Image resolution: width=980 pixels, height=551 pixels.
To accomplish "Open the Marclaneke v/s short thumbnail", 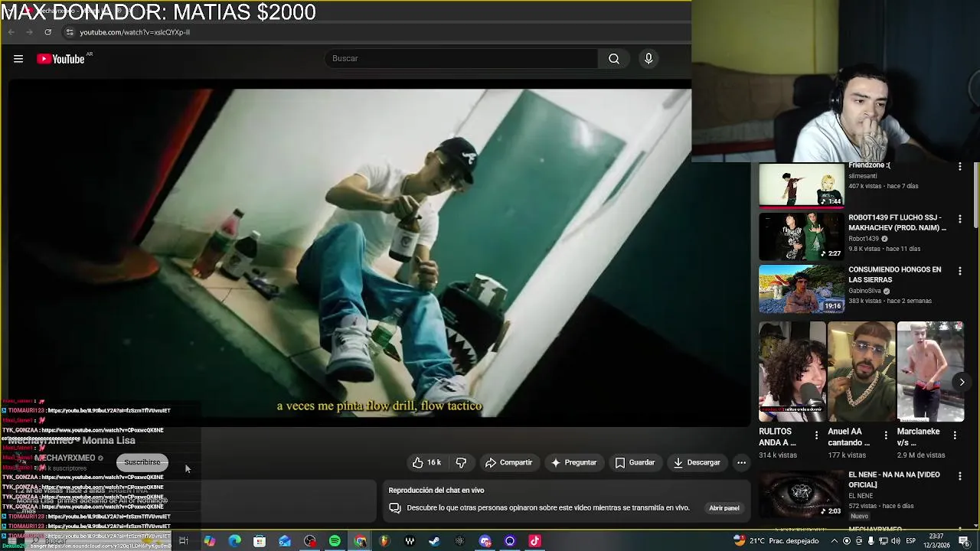I will [x=930, y=372].
